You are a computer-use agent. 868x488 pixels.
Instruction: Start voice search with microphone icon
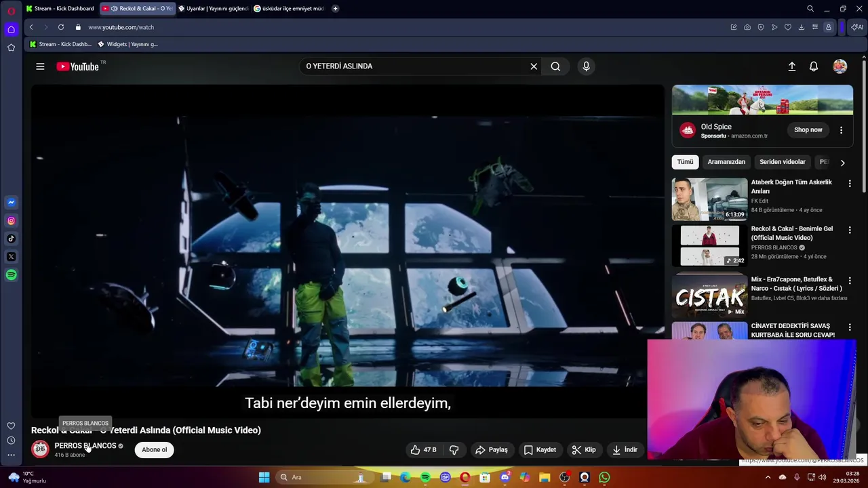click(586, 66)
